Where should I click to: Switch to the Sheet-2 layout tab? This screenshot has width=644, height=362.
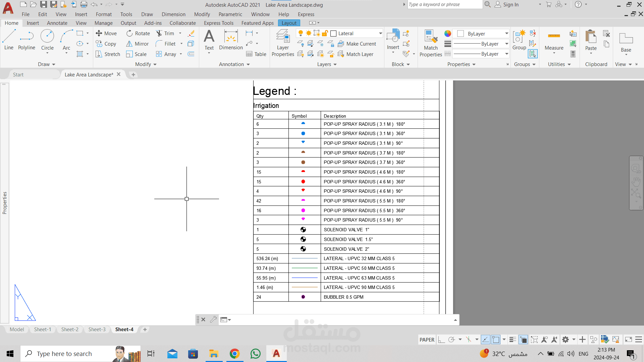coord(70,329)
